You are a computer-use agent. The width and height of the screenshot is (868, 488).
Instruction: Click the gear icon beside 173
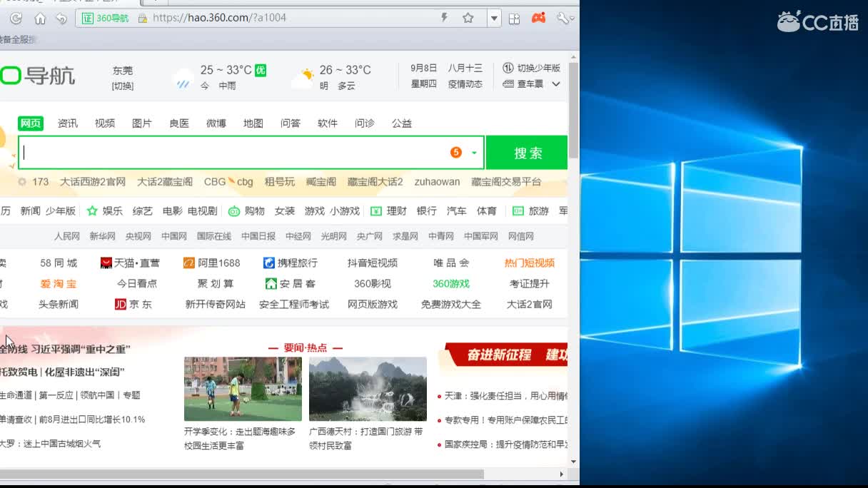click(x=22, y=182)
